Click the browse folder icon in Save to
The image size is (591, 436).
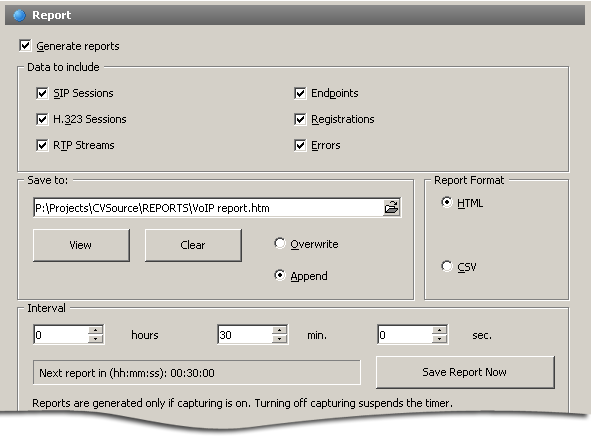tap(391, 208)
